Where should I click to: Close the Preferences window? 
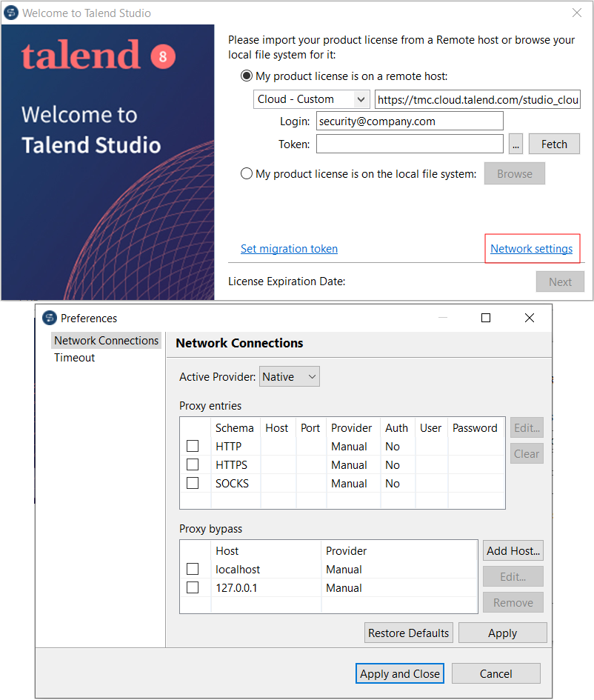[530, 318]
